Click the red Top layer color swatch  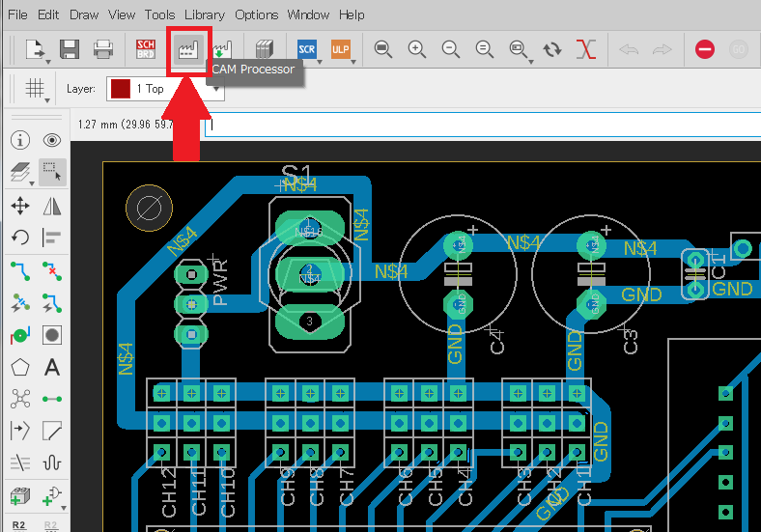click(x=121, y=89)
